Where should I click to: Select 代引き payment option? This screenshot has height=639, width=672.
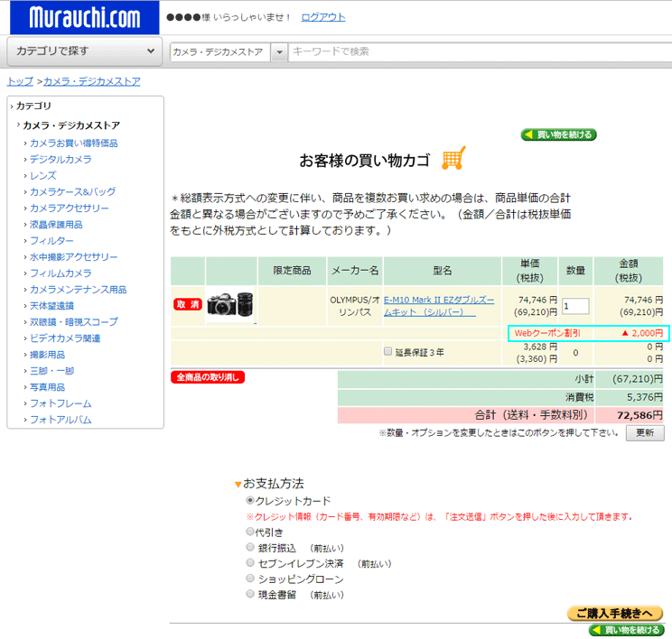click(250, 532)
